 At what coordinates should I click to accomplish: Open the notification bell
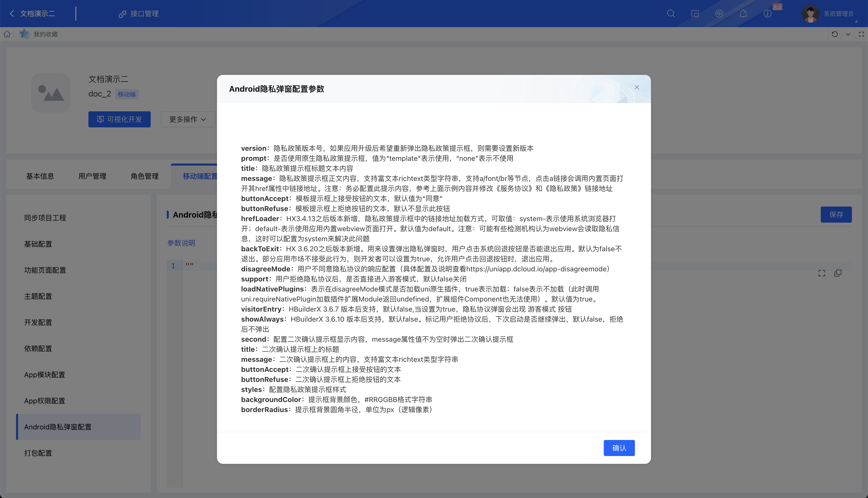tap(743, 14)
